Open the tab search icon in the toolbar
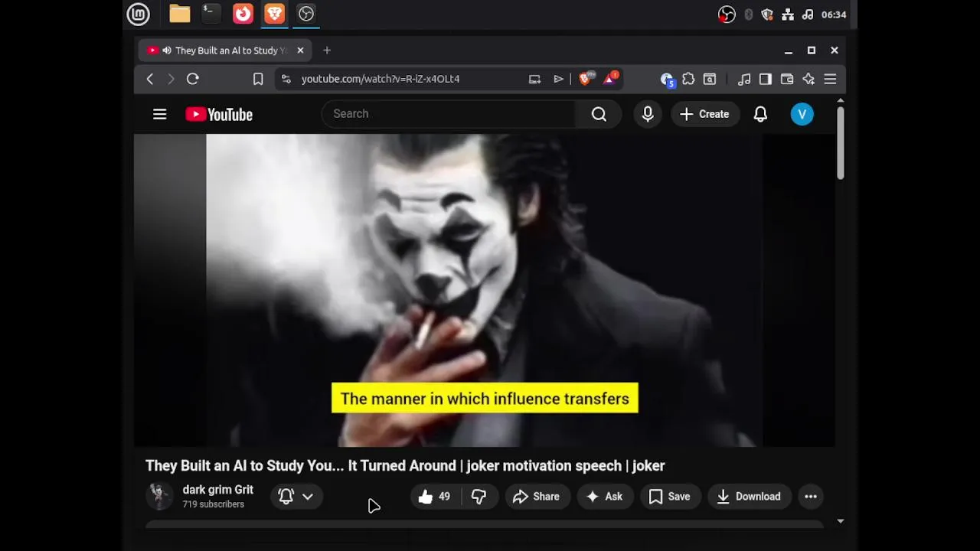Image resolution: width=980 pixels, height=551 pixels. pyautogui.click(x=710, y=79)
